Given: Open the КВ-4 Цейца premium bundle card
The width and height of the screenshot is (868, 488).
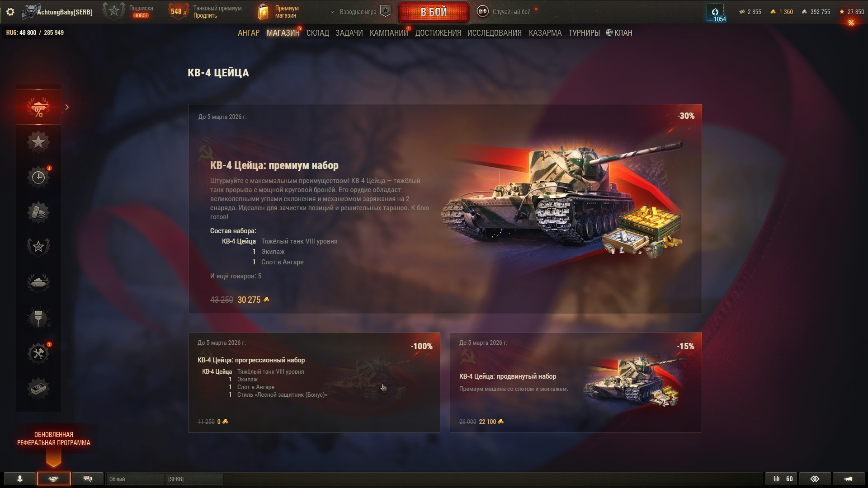Looking at the screenshot, I should pos(445,209).
